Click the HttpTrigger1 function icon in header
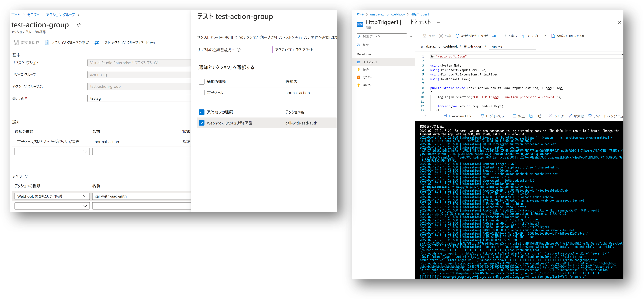This screenshot has width=644, height=300. point(360,24)
